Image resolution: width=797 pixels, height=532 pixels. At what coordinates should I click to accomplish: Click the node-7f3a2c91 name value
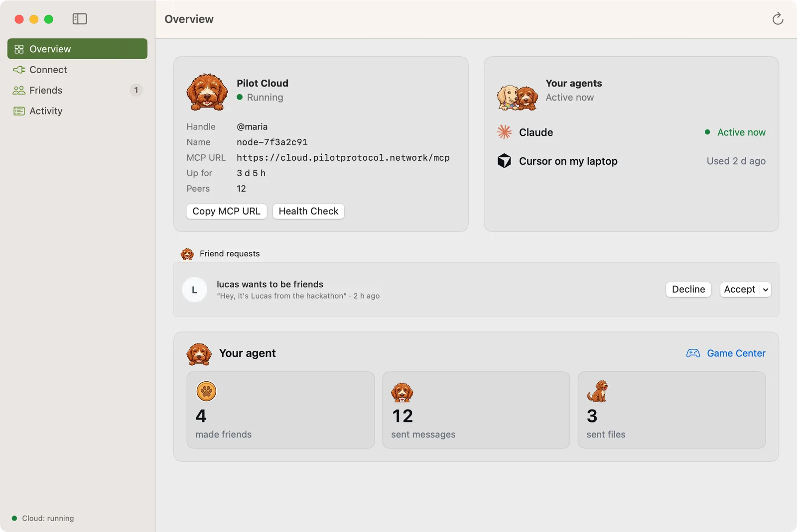(x=272, y=142)
